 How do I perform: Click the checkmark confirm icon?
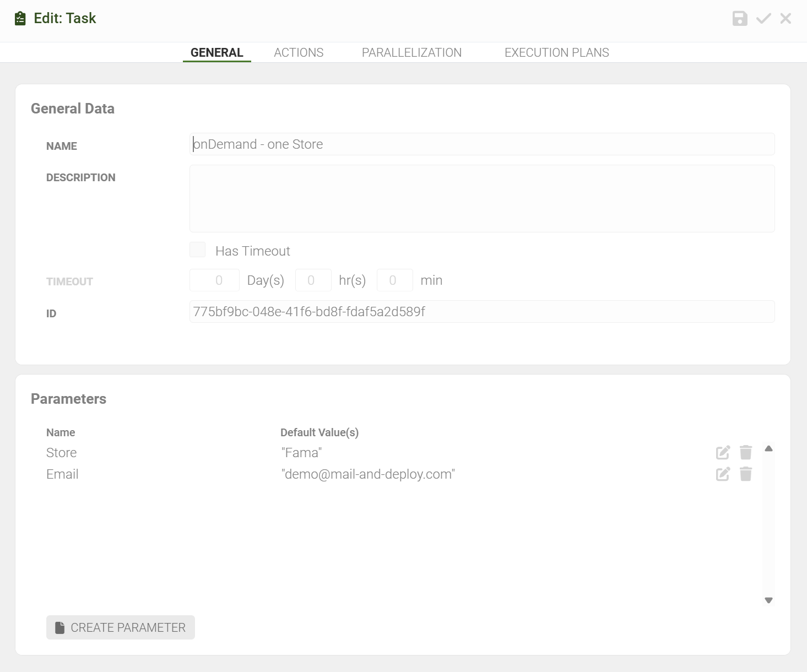click(763, 19)
